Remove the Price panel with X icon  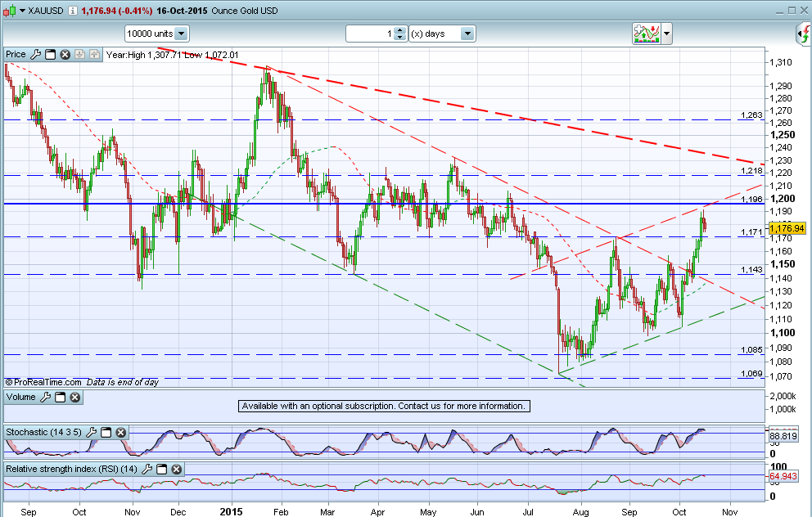pyautogui.click(x=65, y=54)
